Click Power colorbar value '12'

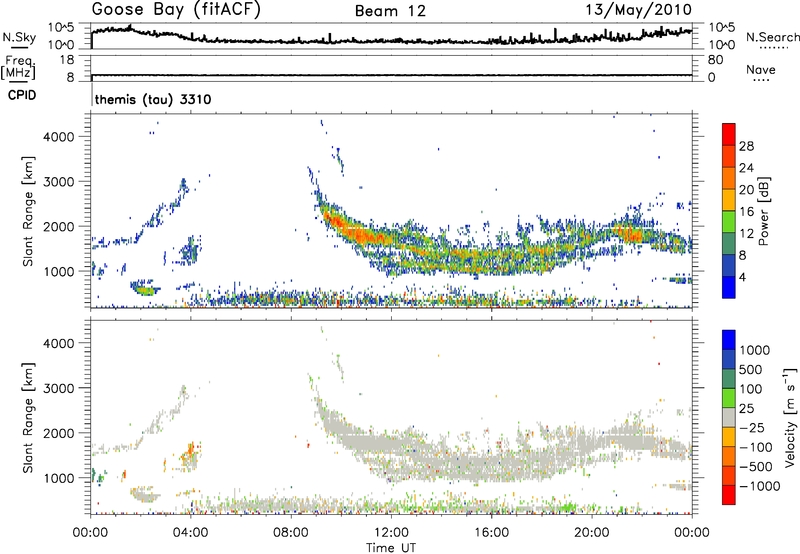click(746, 233)
